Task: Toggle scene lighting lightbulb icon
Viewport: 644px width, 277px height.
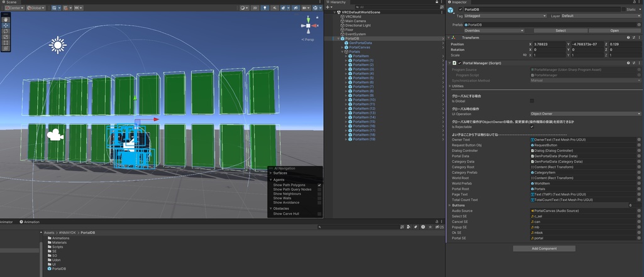Action: click(265, 8)
